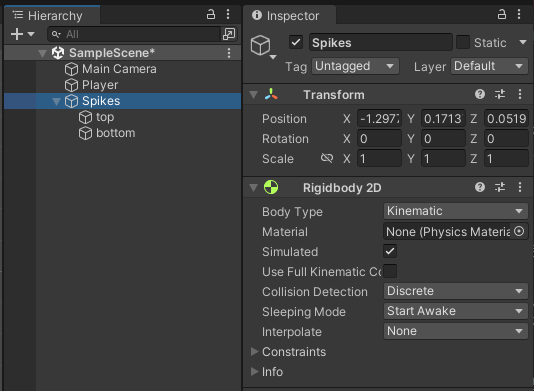The height and width of the screenshot is (391, 534).
Task: Select Spikes object in Hierarchy
Action: [x=122, y=101]
